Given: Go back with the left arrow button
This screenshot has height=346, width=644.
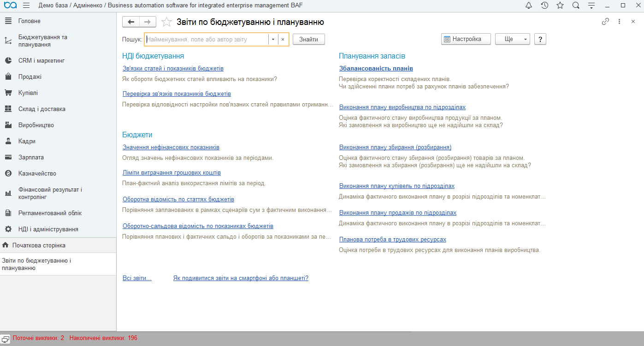Looking at the screenshot, I should (131, 22).
